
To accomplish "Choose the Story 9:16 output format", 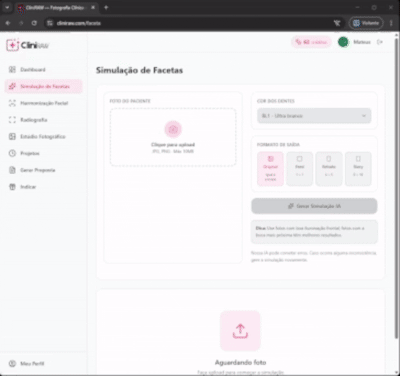I will [358, 169].
